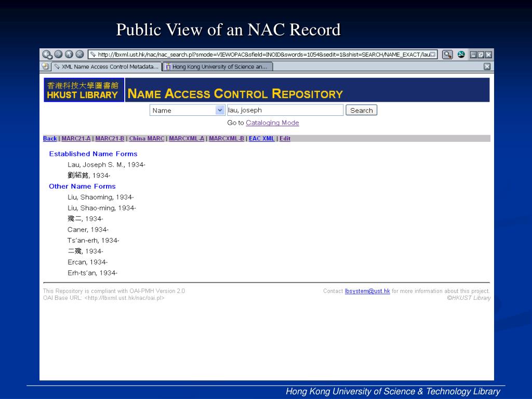
Task: Click the new tab icon left of tabs
Action: pos(45,66)
